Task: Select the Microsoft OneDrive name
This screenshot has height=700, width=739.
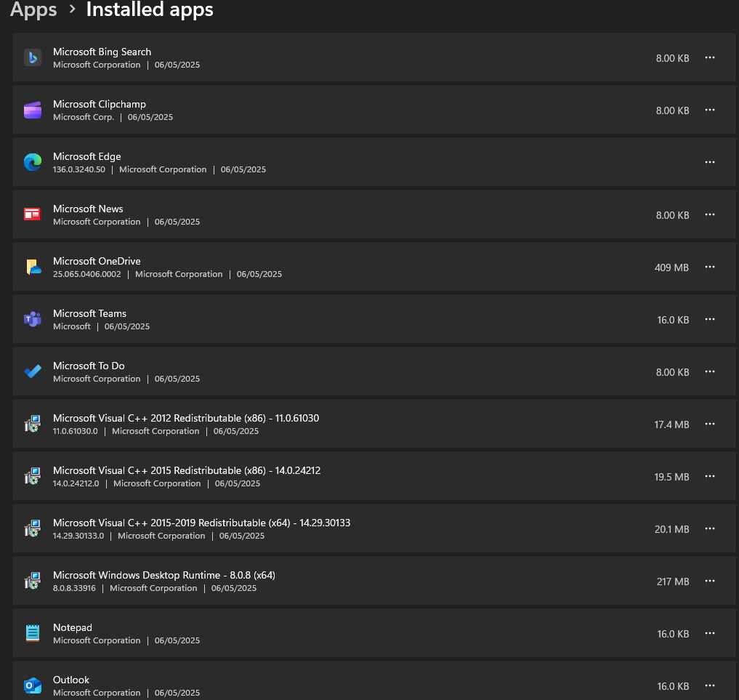Action: click(97, 261)
